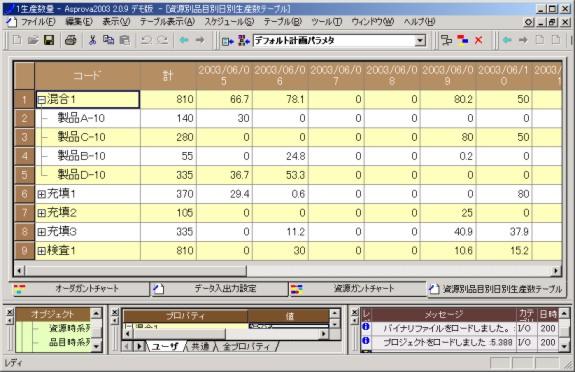
Task: Click the 2003/06/05 date column header
Action: pyautogui.click(x=224, y=76)
